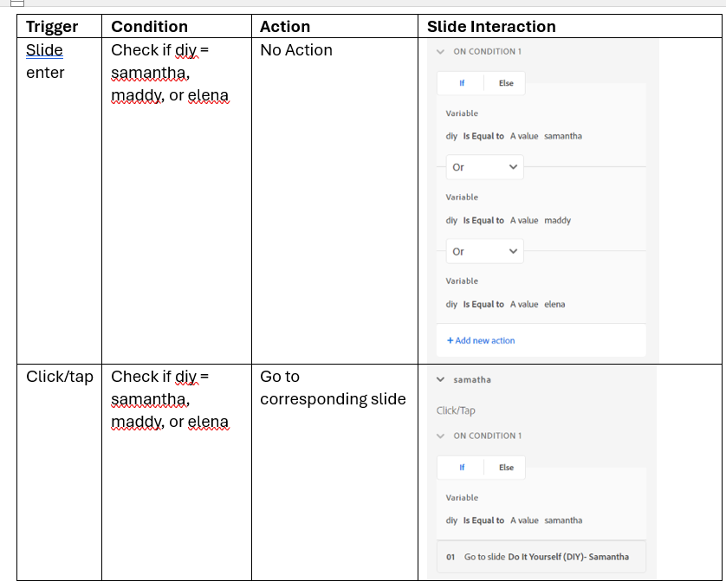This screenshot has width=726, height=588.
Task: Select the If tab in the Slide enter row
Action: coord(462,83)
